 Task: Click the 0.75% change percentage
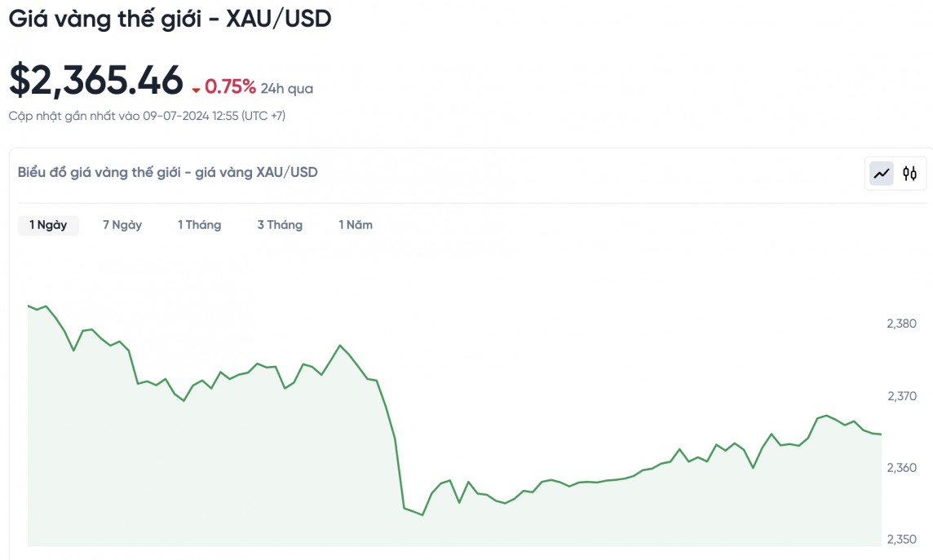coord(230,87)
